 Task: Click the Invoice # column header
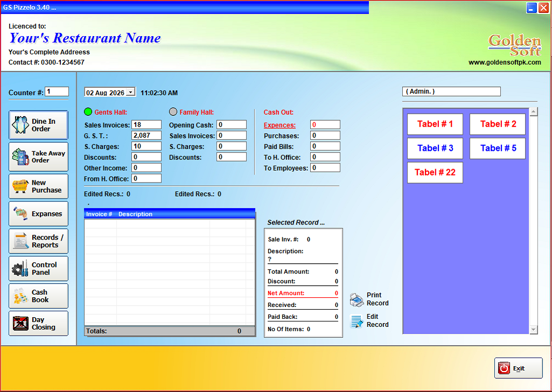[99, 214]
